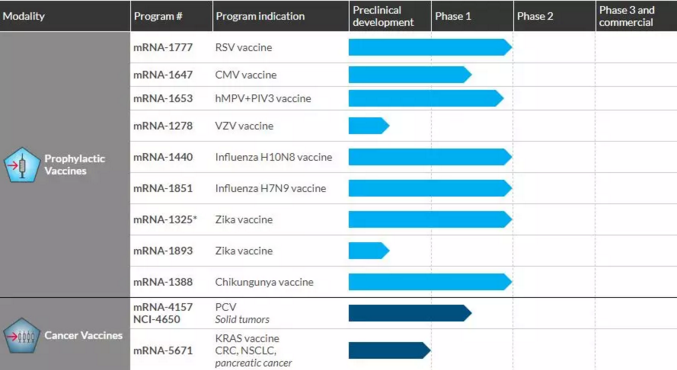Image resolution: width=677 pixels, height=370 pixels.
Task: Click the Cancer Vaccines modality label
Action: pos(83,335)
